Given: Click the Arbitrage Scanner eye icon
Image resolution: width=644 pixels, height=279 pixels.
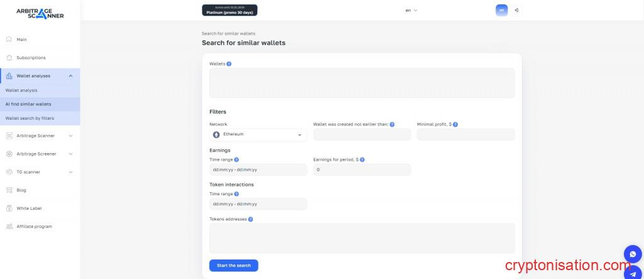Looking at the screenshot, I should [9, 136].
